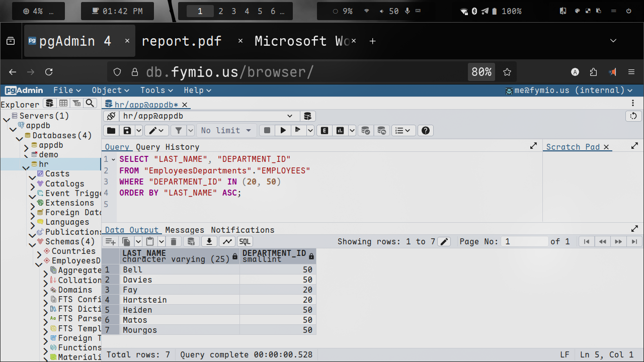Viewport: 644px width, 362px height.
Task: Switch to the Messages tab
Action: tap(185, 230)
